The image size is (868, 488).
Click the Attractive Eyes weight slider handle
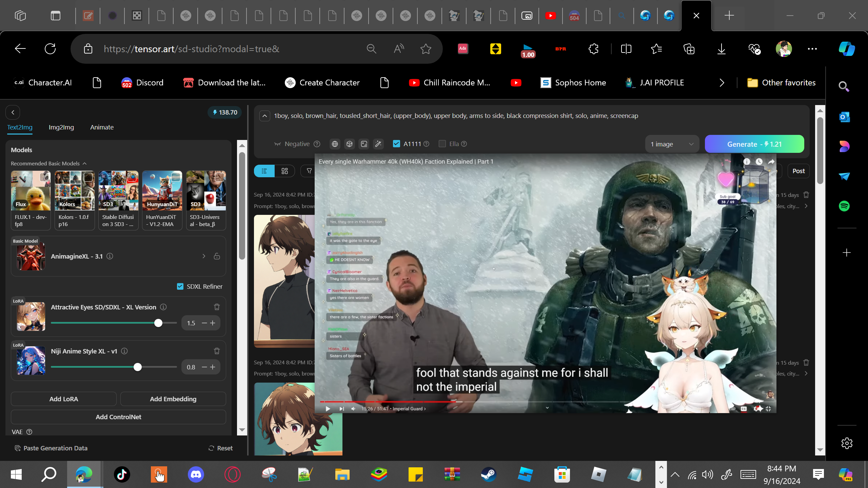(x=158, y=323)
